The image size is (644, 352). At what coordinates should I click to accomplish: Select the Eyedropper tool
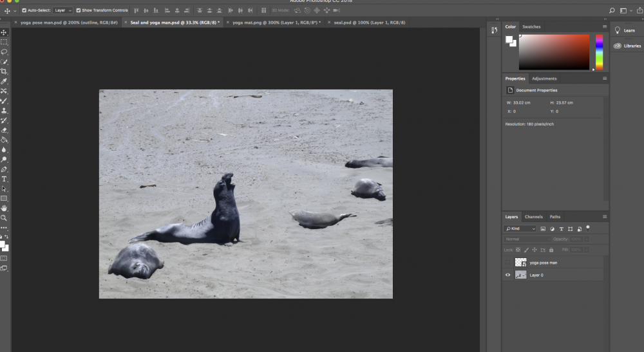(x=4, y=82)
